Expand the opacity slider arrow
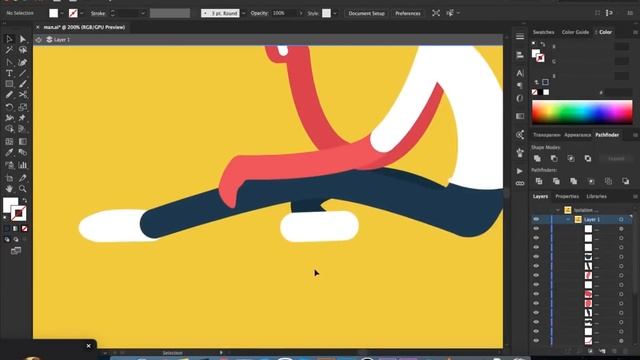The height and width of the screenshot is (360, 640). pos(301,13)
